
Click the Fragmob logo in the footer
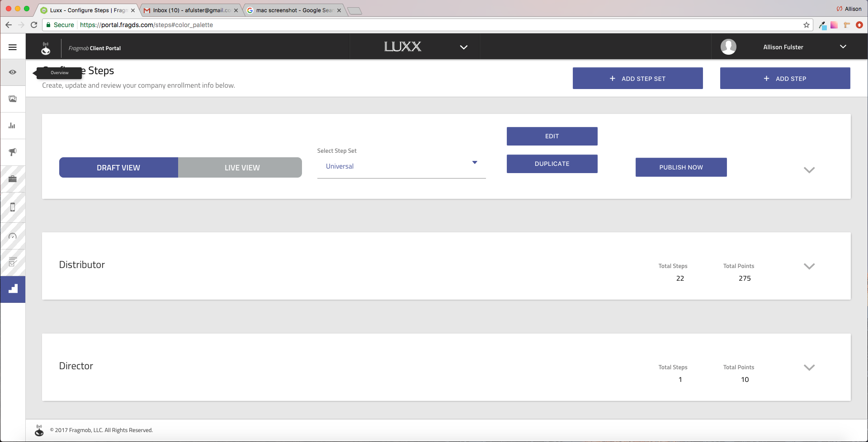click(x=39, y=430)
